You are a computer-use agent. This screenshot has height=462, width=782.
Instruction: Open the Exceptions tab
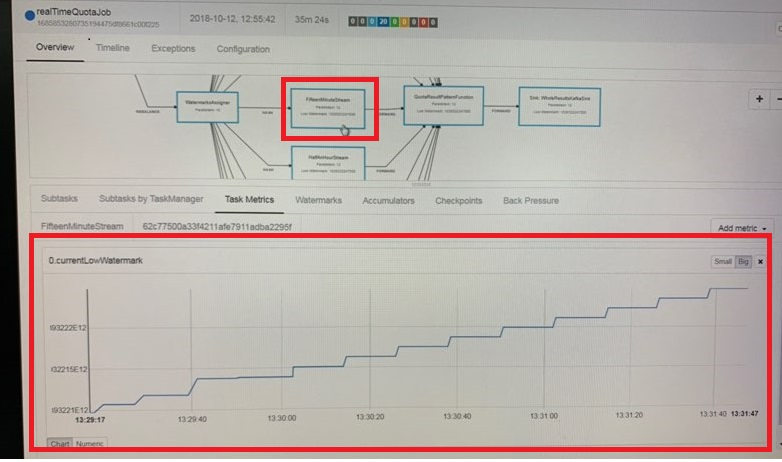coord(173,48)
